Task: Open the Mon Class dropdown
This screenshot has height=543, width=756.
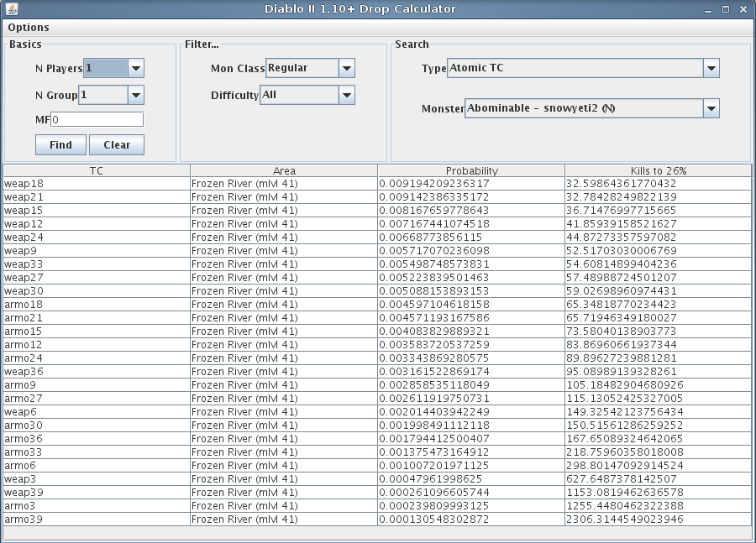Action: click(x=346, y=68)
